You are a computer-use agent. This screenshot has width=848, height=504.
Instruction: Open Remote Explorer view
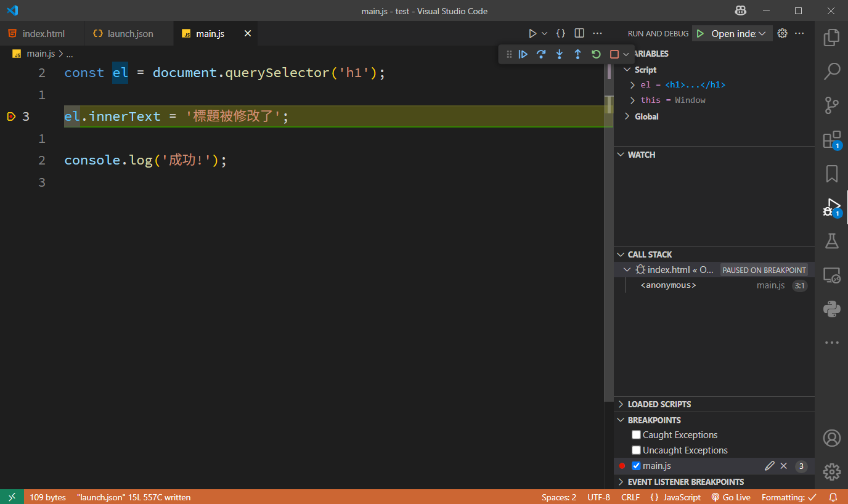(832, 275)
